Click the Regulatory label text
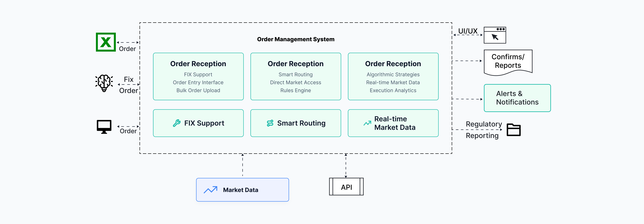Image resolution: width=644 pixels, height=224 pixels. tap(484, 124)
